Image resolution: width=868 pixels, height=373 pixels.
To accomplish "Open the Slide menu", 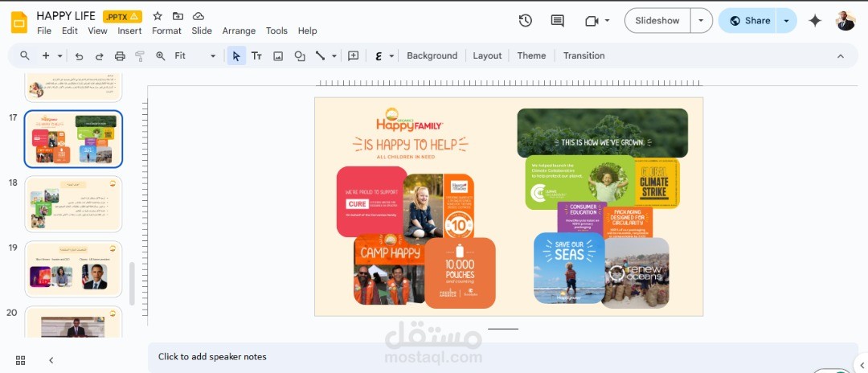I will coord(202,31).
